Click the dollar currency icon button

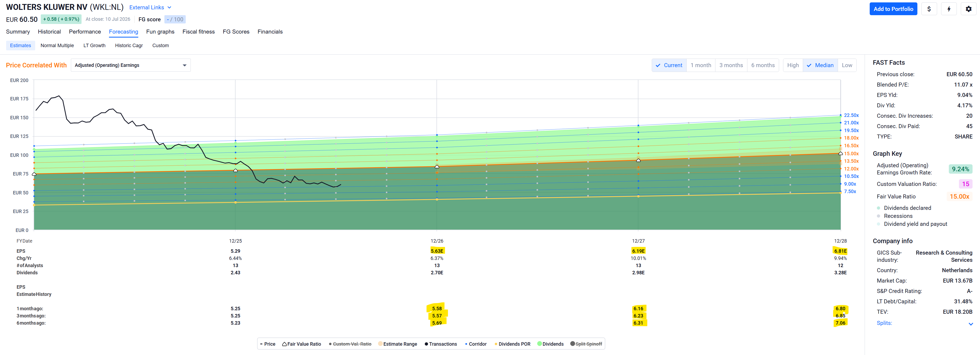click(x=929, y=9)
